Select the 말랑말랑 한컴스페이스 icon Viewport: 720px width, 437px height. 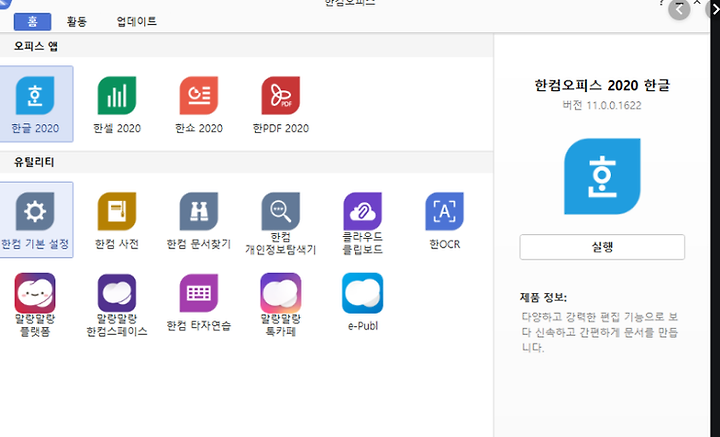[x=117, y=293]
